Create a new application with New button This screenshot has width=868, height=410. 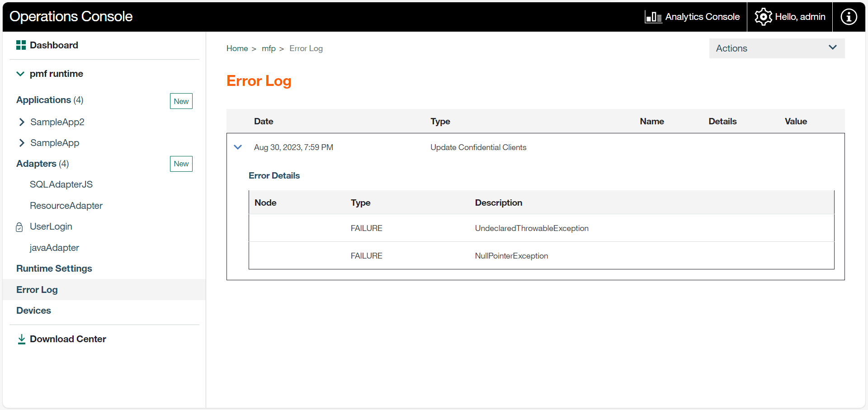click(x=181, y=101)
